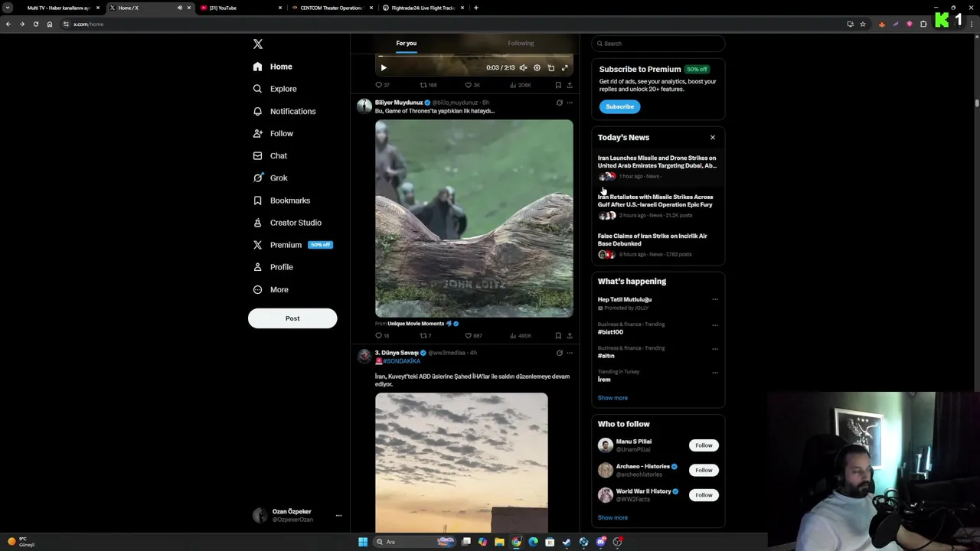Reply to the top video post

[x=382, y=85]
